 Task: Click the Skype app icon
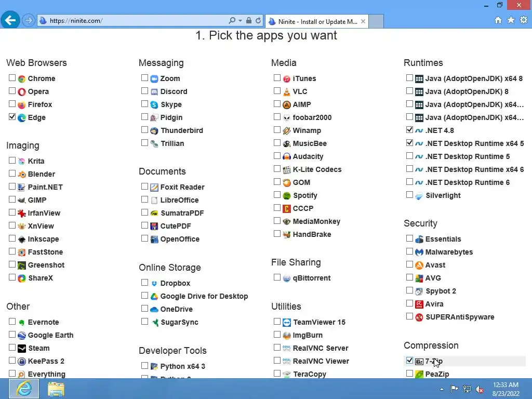click(x=154, y=104)
